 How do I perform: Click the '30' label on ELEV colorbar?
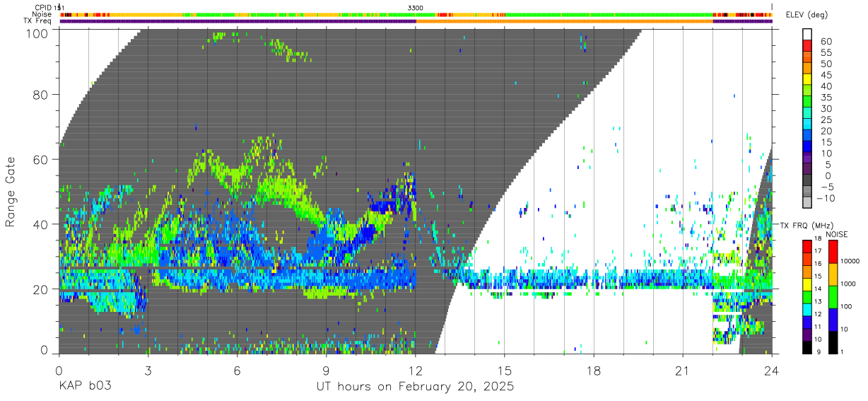(x=826, y=108)
